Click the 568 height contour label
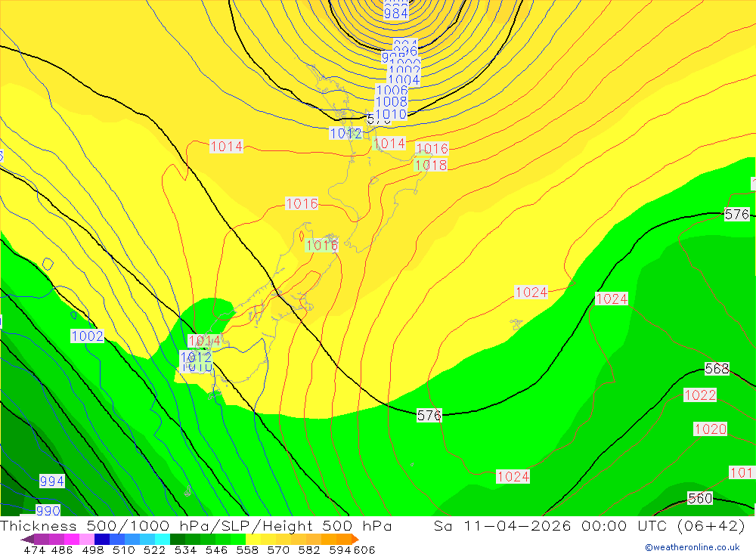Viewport: 756px width, 554px height. (x=717, y=370)
